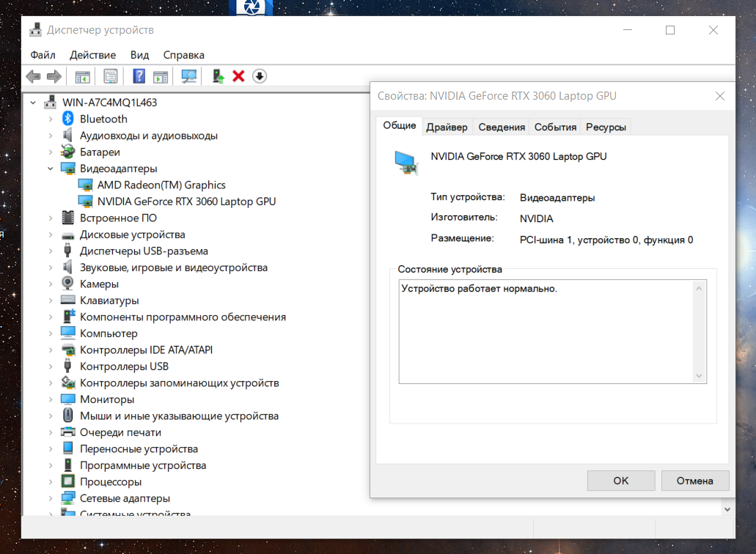Viewport: 756px width, 554px height.
Task: Select Звуковые, игровые и видеоустройства row
Action: (174, 267)
